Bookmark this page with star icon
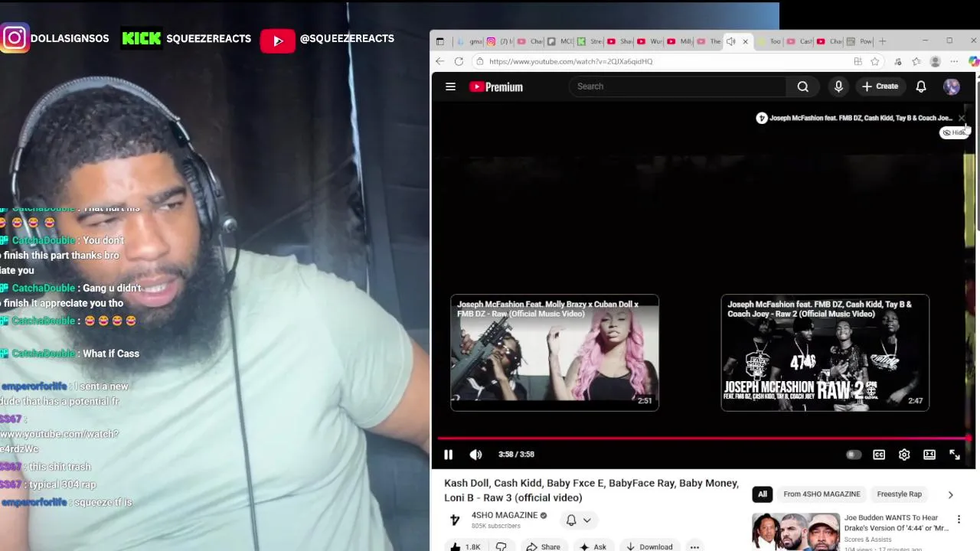This screenshot has height=551, width=980. point(874,61)
